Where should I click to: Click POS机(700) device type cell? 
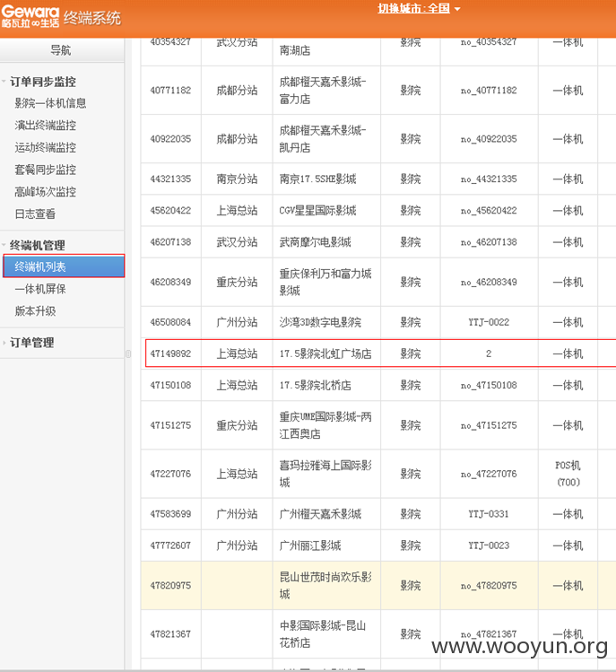pos(568,474)
